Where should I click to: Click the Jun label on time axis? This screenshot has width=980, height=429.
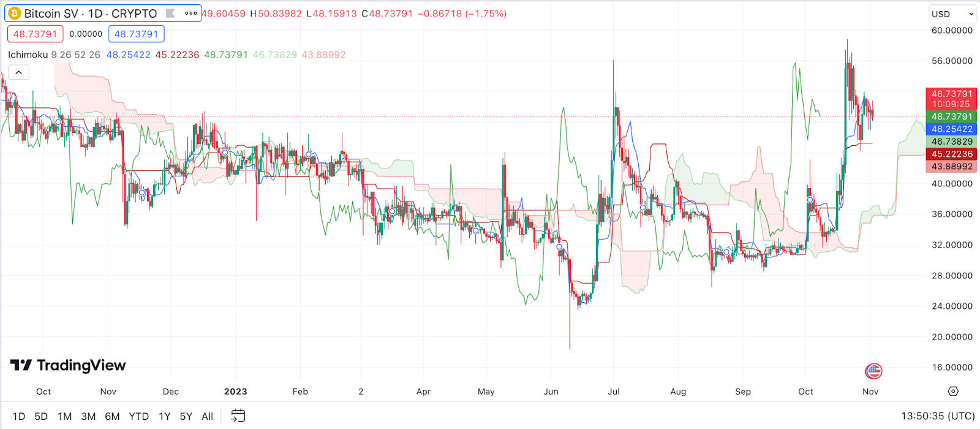[551, 391]
